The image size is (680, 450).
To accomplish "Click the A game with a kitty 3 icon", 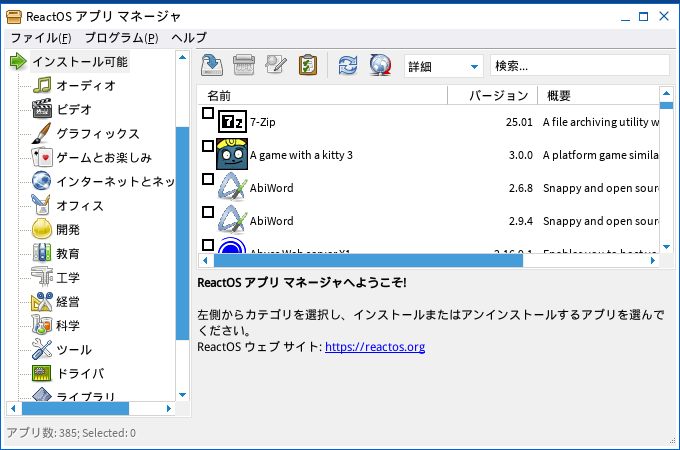I will tap(232, 154).
